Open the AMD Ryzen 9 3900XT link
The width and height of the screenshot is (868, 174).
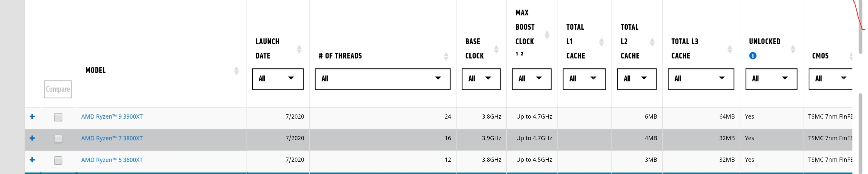(x=112, y=117)
